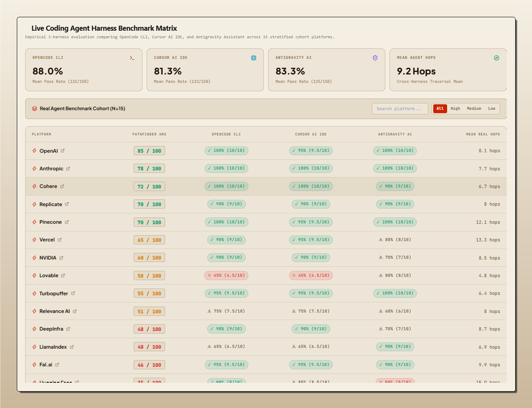
Task: Click Vercel's 13.3 hops value
Action: pyautogui.click(x=488, y=240)
